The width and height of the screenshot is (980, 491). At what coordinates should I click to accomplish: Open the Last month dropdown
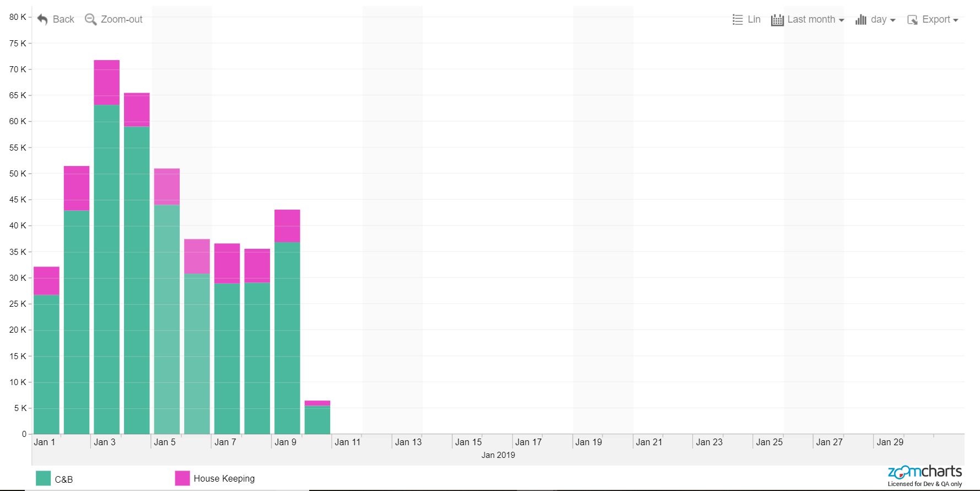point(815,19)
